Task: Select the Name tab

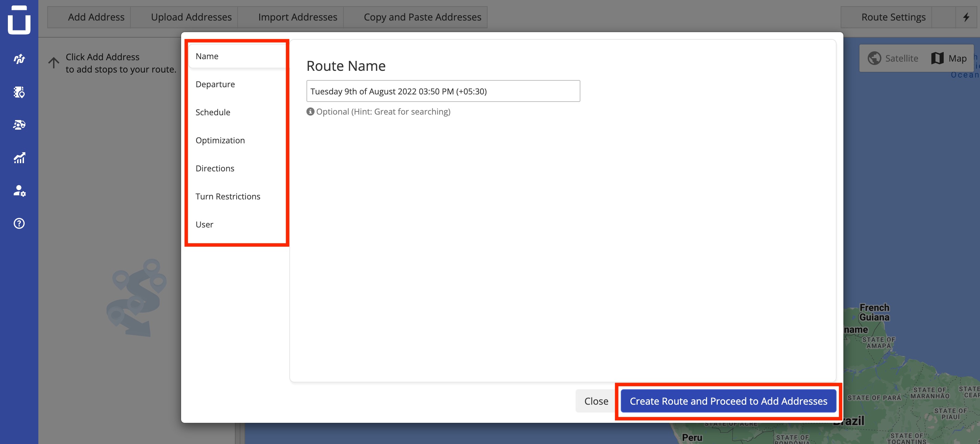Action: [x=237, y=56]
